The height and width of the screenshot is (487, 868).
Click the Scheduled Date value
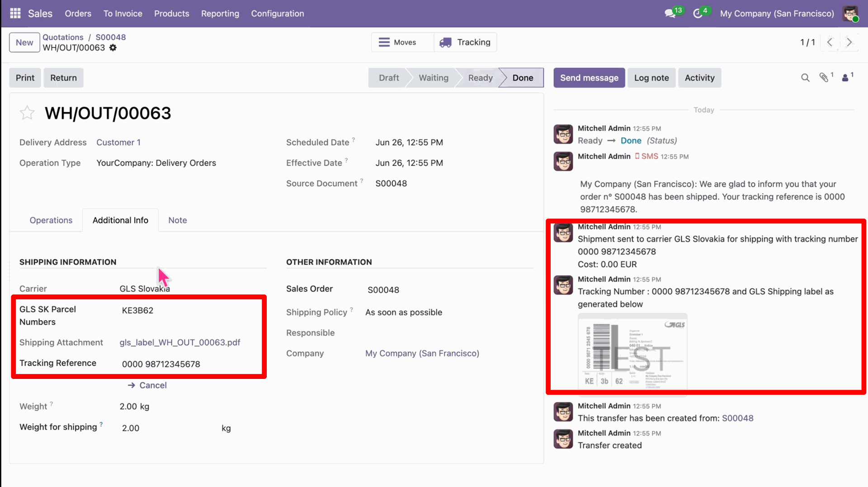409,142
